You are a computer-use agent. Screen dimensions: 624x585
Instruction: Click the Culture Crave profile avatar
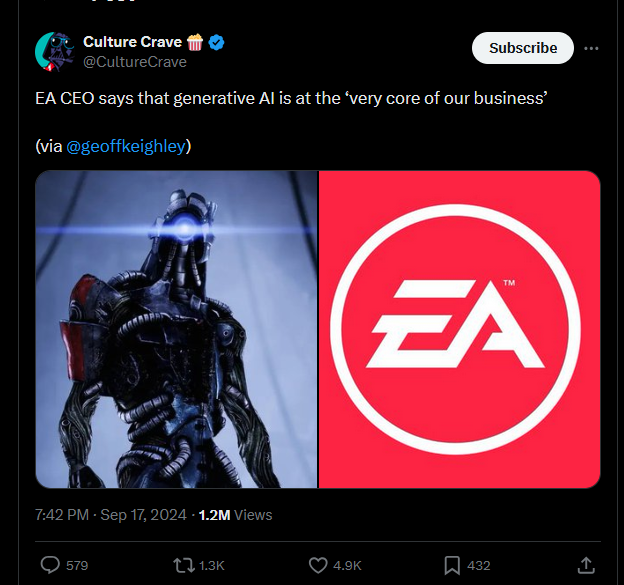(55, 52)
